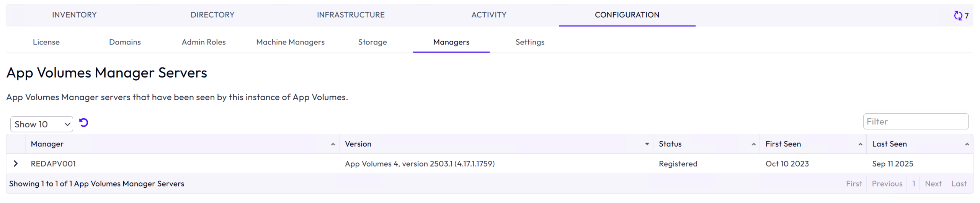980x203 pixels.
Task: Go to Next page of results
Action: point(933,184)
